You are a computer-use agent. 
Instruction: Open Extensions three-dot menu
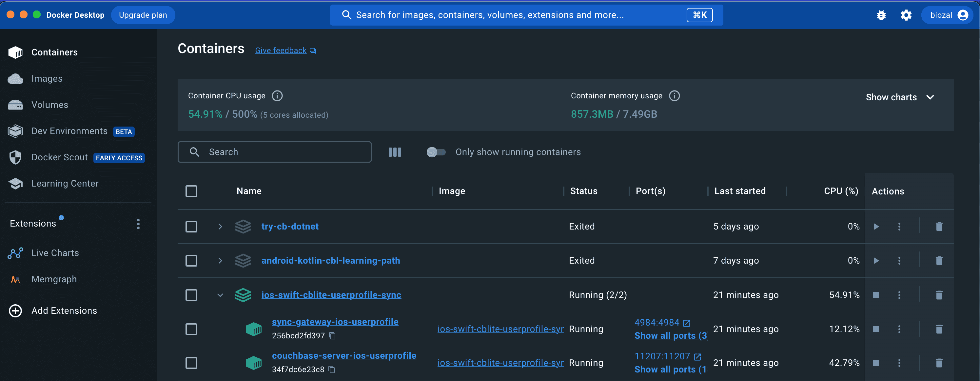point(138,224)
